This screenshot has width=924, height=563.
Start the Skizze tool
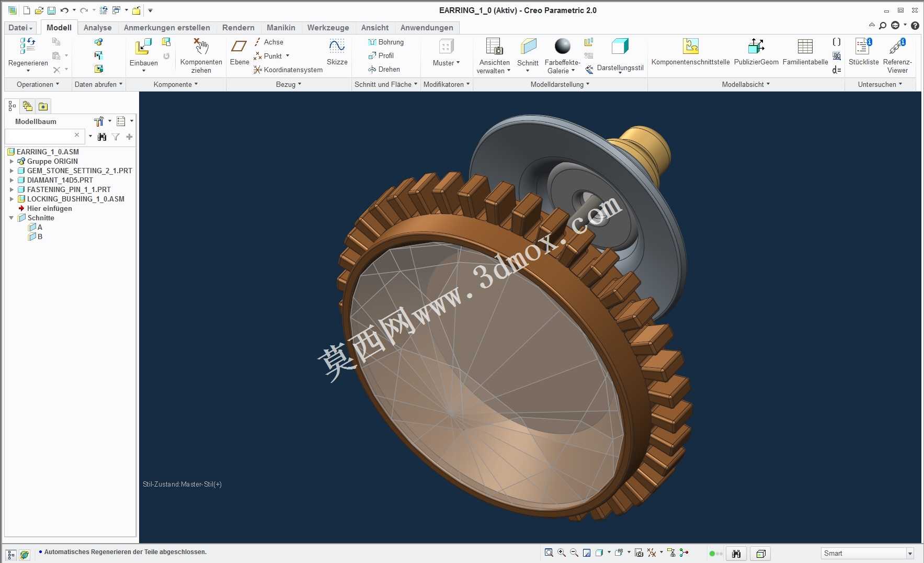point(337,52)
